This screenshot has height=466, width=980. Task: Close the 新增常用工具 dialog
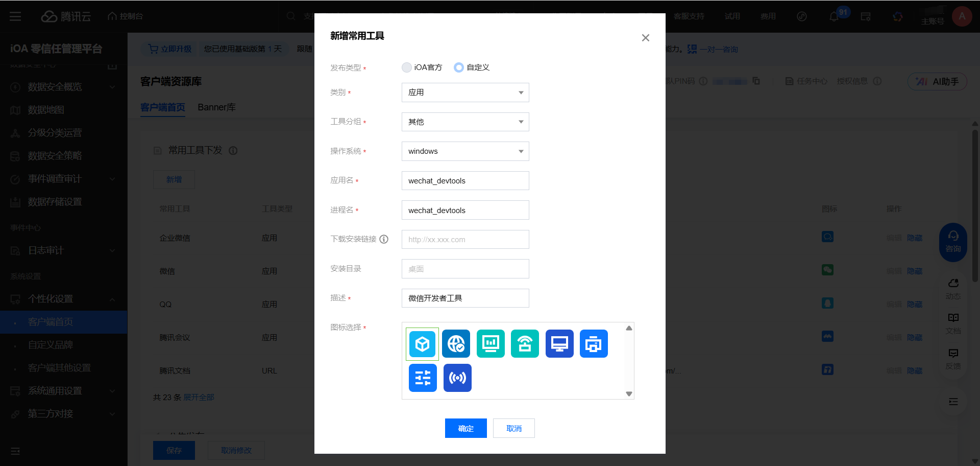click(646, 38)
